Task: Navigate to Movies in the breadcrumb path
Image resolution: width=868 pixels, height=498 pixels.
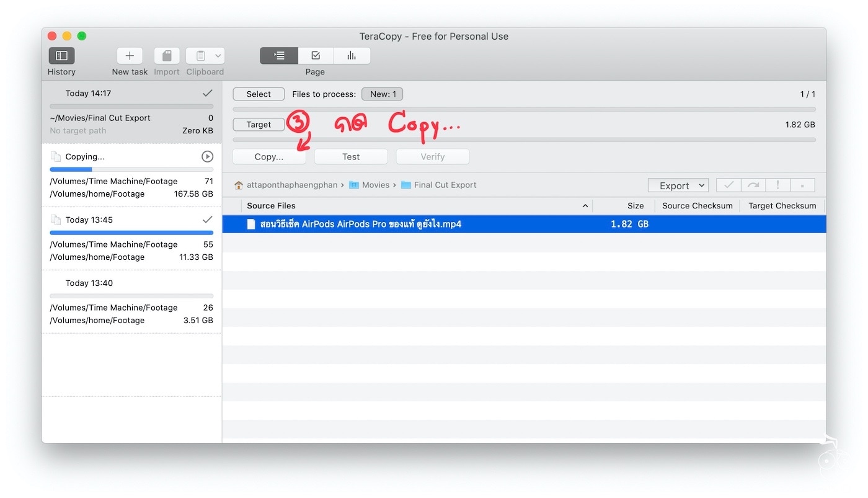Action: (x=375, y=184)
